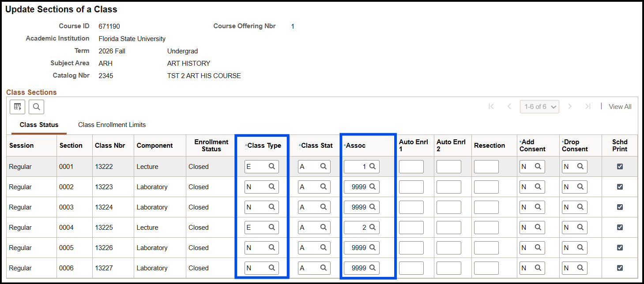Screen dimensions: 644x284
Task: Click the next page chevron in Class Sections
Action: [570, 106]
